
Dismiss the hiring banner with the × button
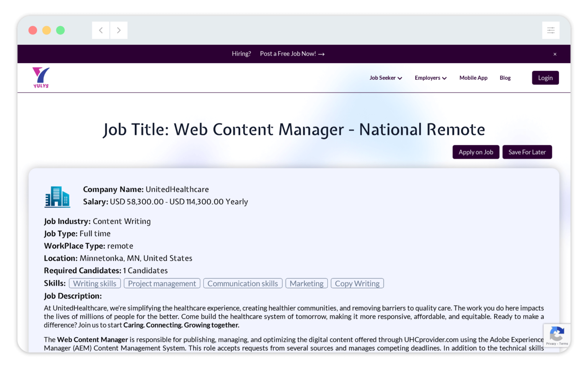(x=555, y=54)
